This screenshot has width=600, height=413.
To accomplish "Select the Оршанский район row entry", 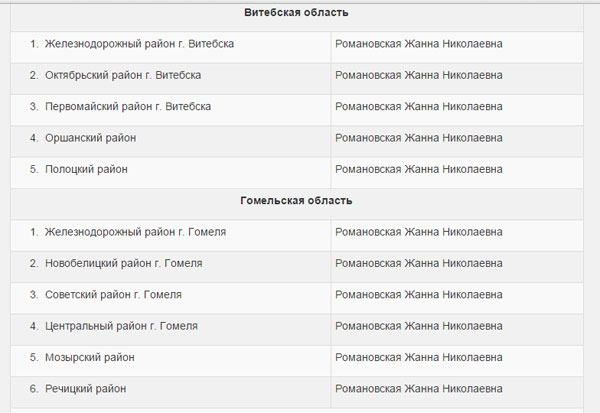I will [x=90, y=138].
